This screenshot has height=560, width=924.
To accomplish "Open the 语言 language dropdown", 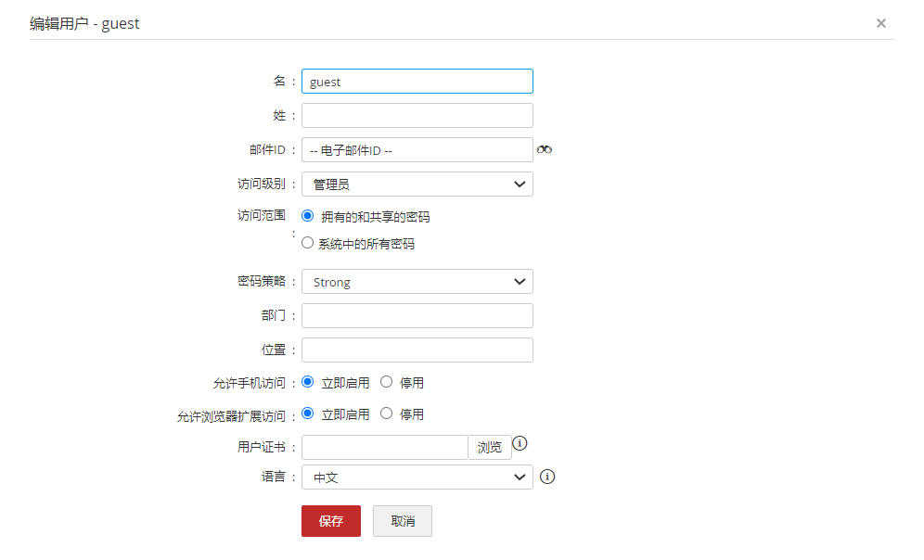I will tap(417, 477).
